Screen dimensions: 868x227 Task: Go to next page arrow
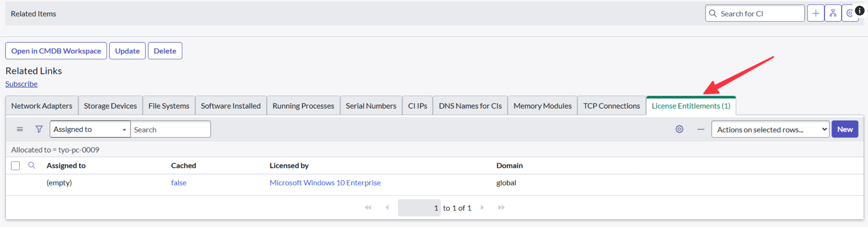pos(482,208)
